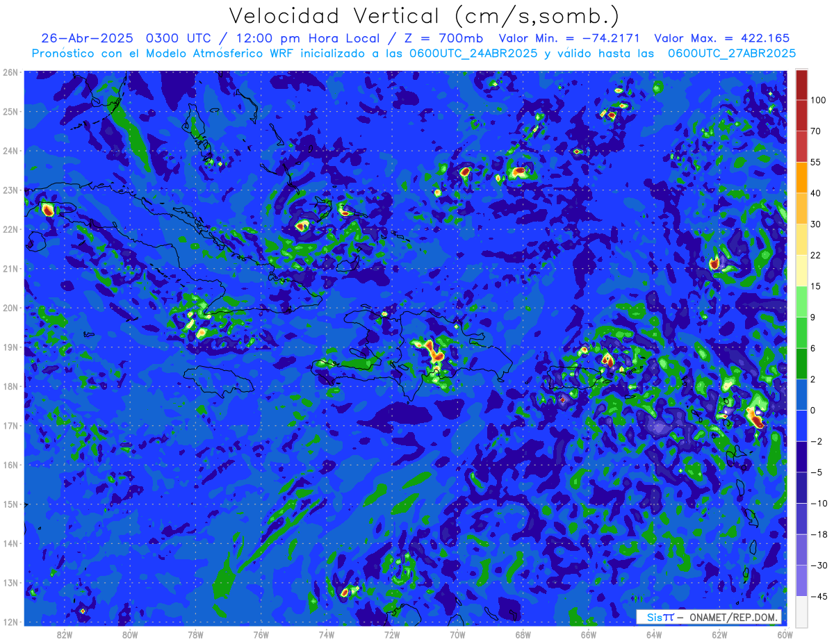The image size is (834, 644).
Task: Pick the colorbar segment between -30 and -18
Action: click(801, 550)
